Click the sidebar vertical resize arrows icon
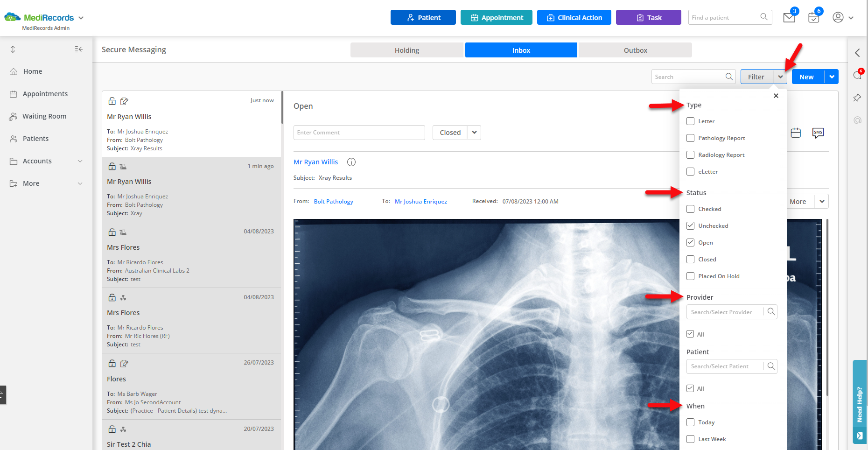Screen dimensions: 868x450 pyautogui.click(x=13, y=49)
